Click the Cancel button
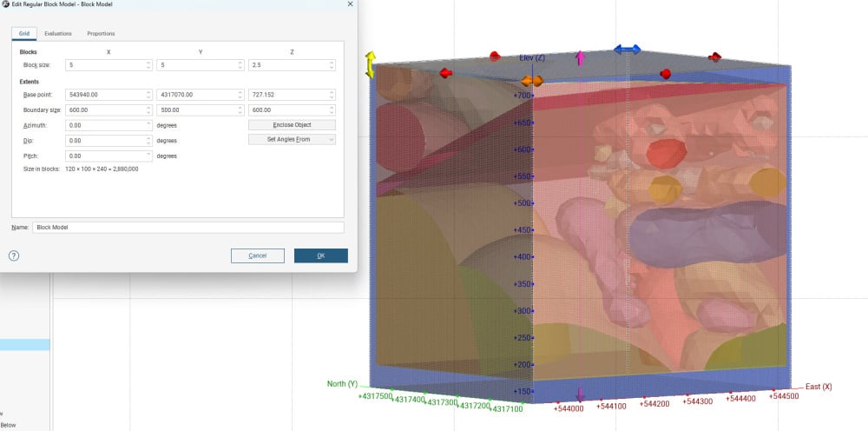This screenshot has width=868, height=431. pos(258,255)
